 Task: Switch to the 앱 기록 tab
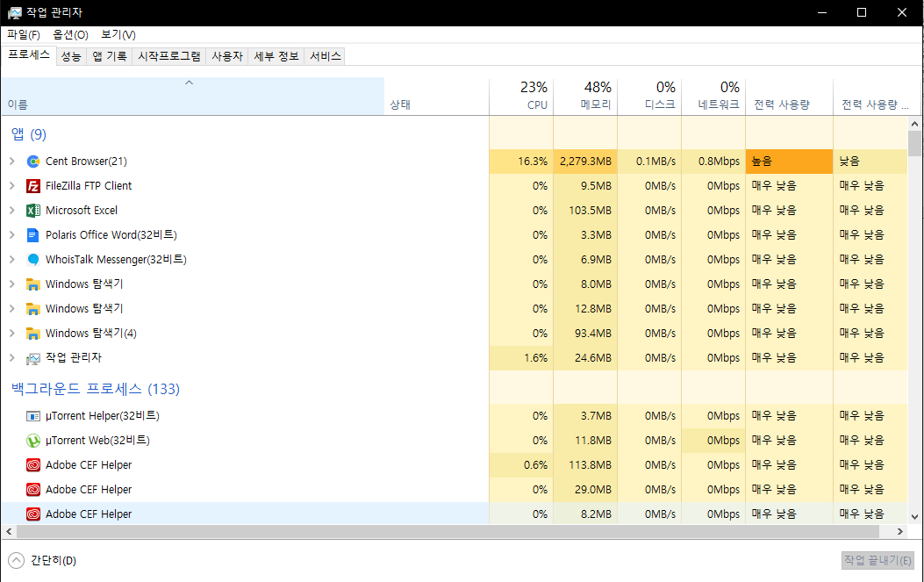tap(110, 56)
